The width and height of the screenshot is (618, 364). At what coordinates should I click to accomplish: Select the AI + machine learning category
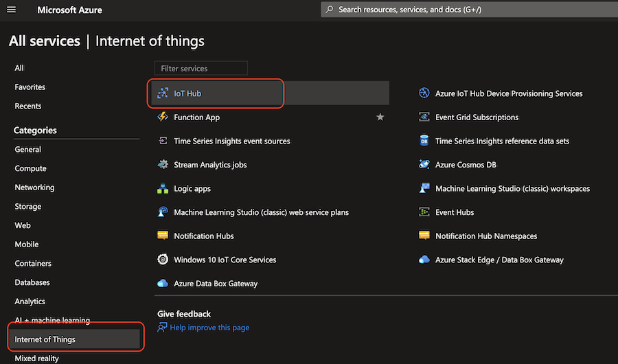[x=52, y=320]
